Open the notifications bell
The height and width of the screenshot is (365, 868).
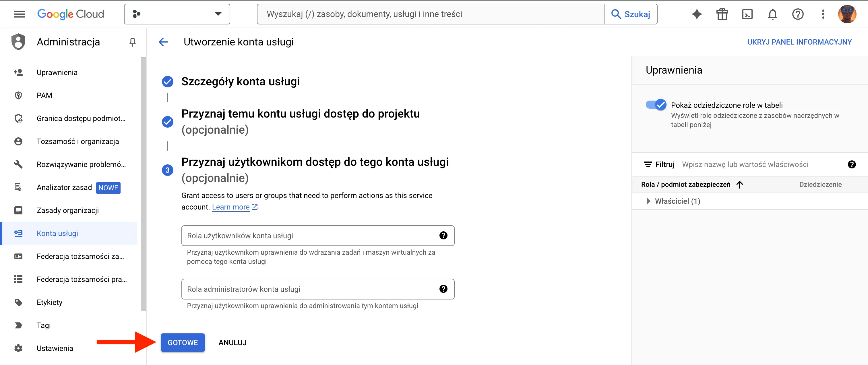[x=772, y=14]
